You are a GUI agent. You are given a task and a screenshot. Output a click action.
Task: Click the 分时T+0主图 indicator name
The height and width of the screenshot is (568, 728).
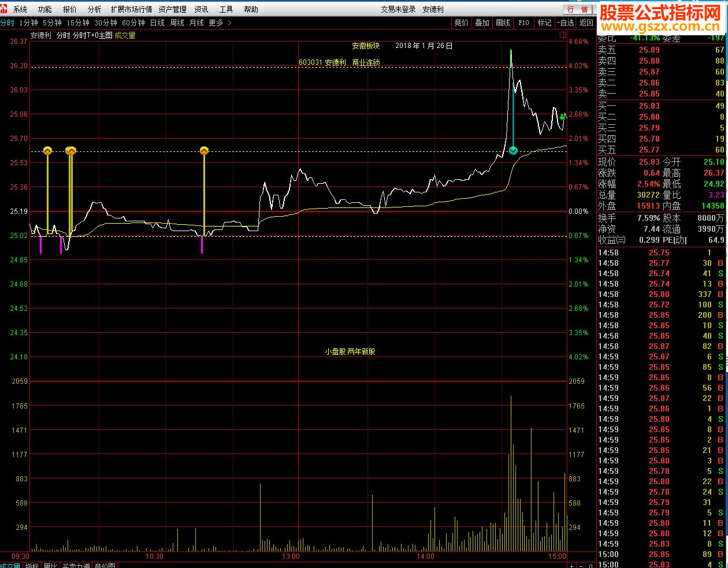tap(92, 35)
